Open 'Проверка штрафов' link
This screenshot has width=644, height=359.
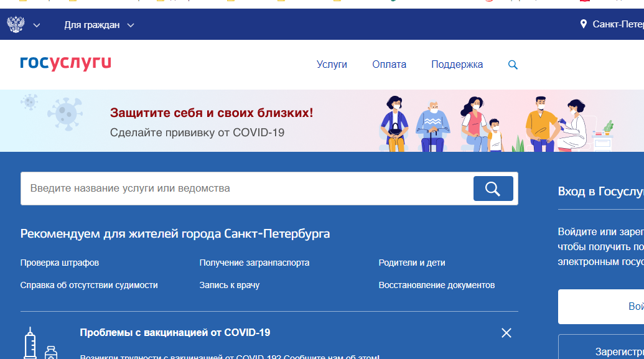60,263
